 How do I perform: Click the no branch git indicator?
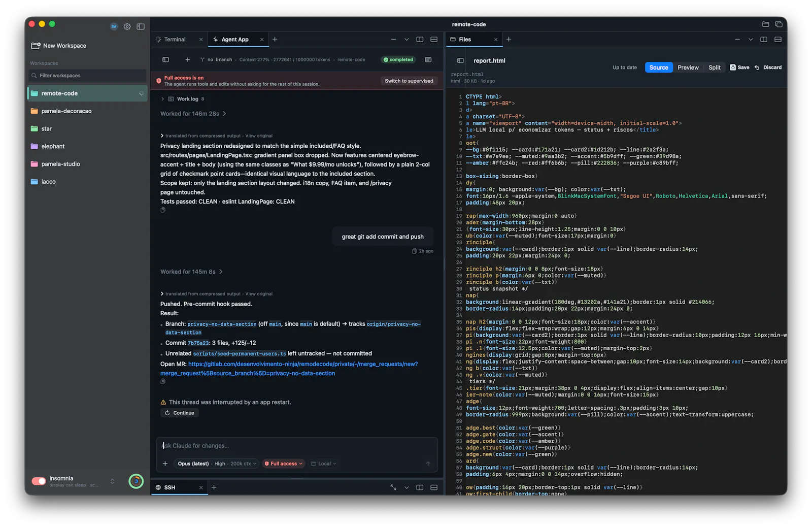(x=216, y=60)
